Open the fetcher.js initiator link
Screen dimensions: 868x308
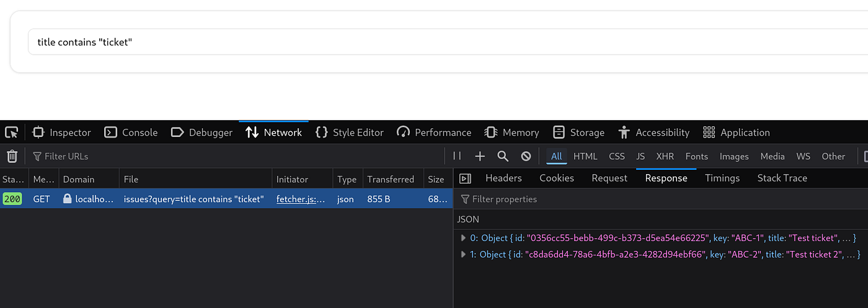[x=301, y=199]
